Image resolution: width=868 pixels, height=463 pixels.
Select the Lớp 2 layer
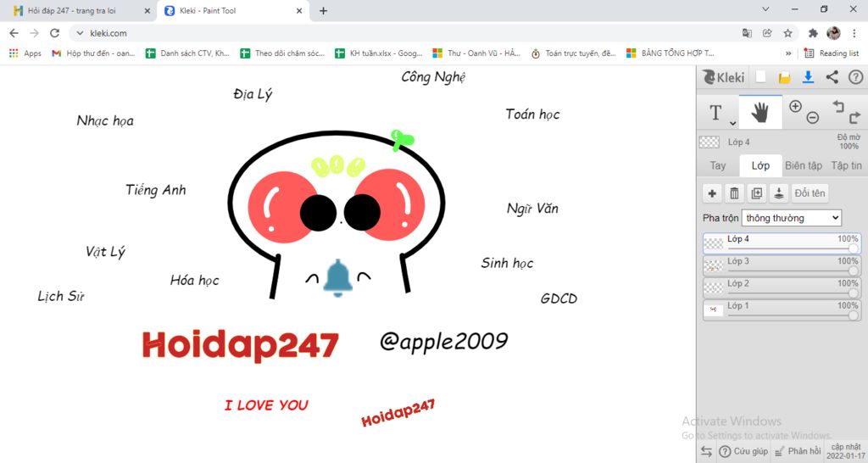pyautogui.click(x=782, y=287)
